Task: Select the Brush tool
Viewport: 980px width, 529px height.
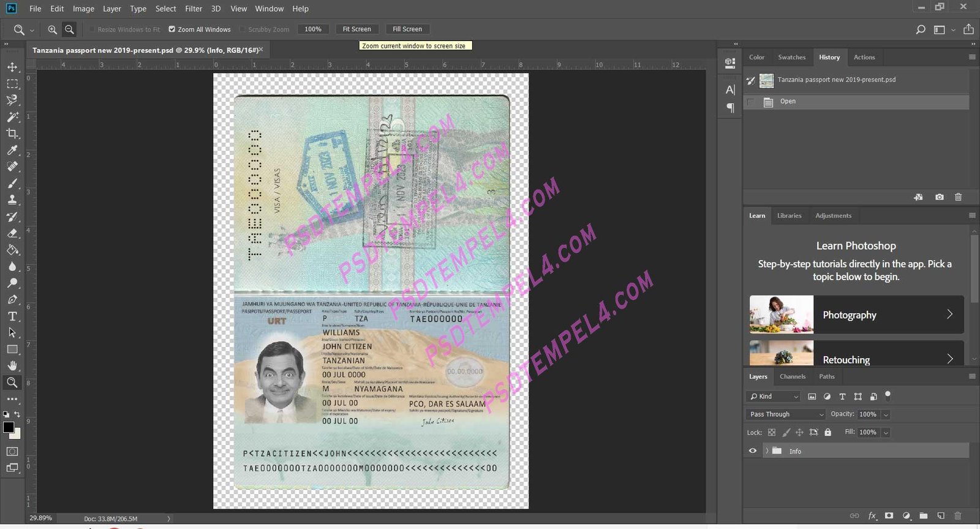Action: [12, 183]
